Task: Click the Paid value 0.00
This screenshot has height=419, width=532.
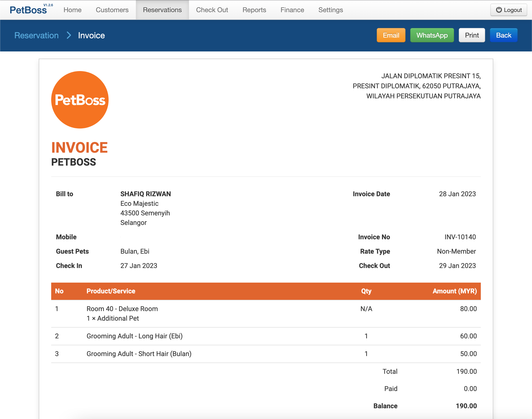Action: [x=470, y=389]
